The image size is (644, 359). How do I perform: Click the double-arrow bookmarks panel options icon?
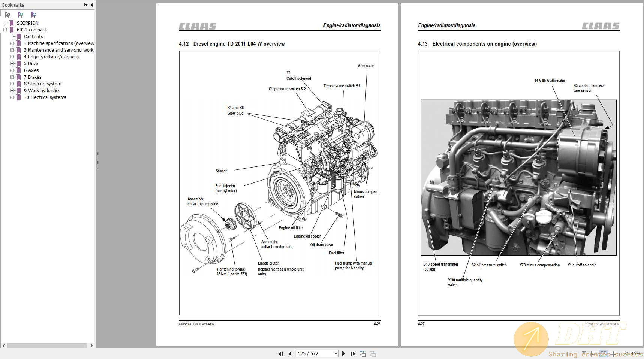tap(86, 5)
